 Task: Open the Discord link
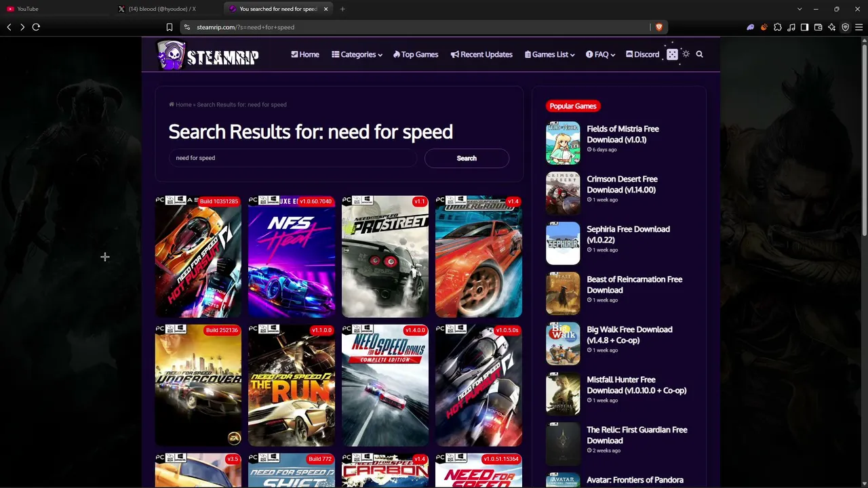pos(642,54)
